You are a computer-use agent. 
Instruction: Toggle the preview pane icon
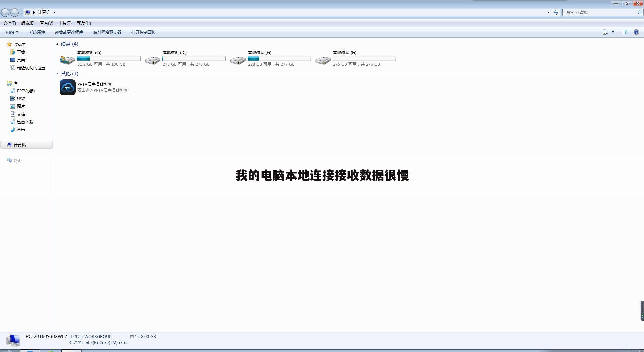tap(624, 32)
